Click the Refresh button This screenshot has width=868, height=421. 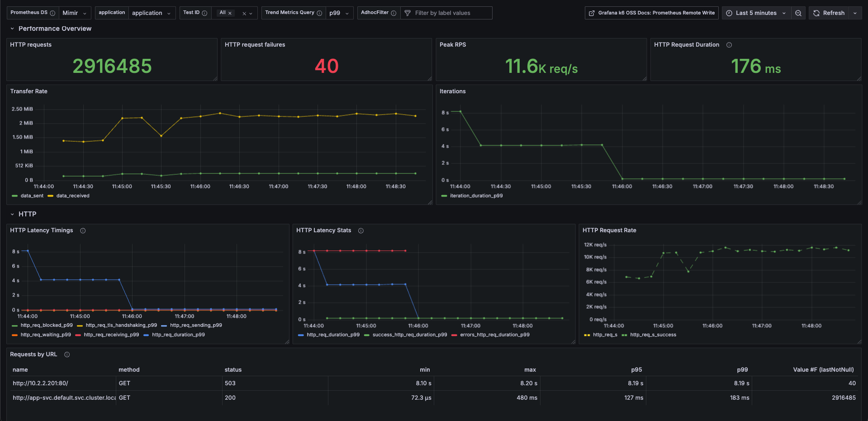[x=829, y=13]
